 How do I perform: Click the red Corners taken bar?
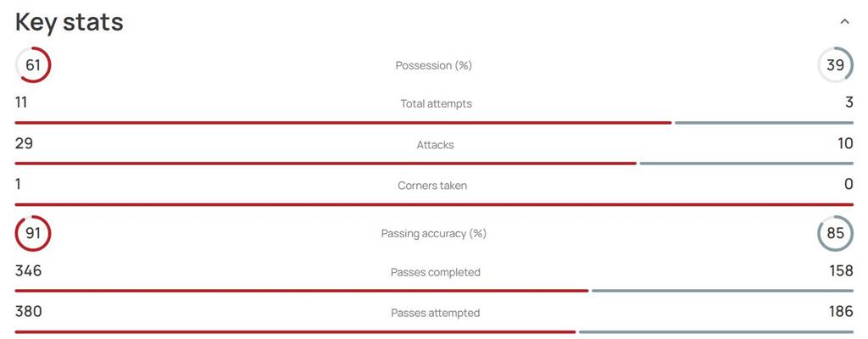pyautogui.click(x=434, y=204)
